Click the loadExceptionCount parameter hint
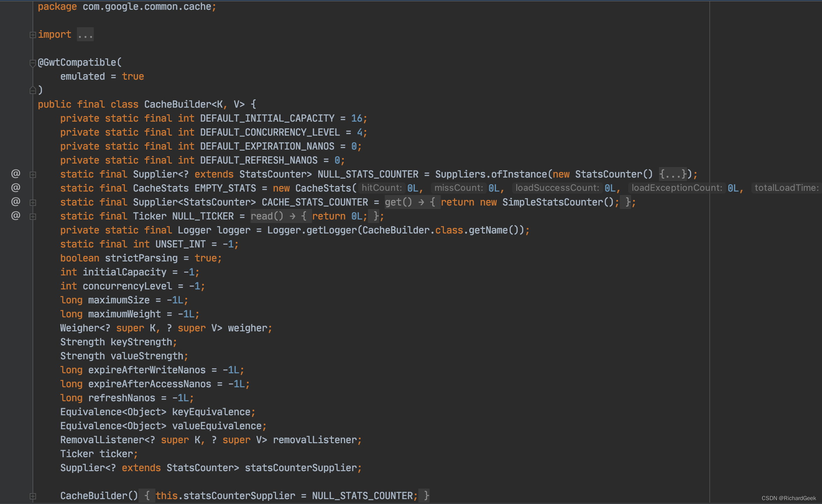822x504 pixels. (676, 188)
